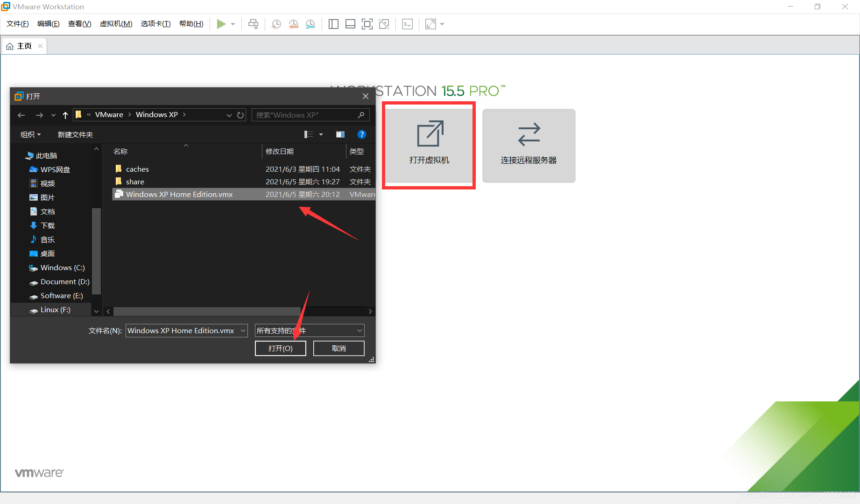Go up one folder level
The width and height of the screenshot is (860, 504).
pyautogui.click(x=65, y=115)
